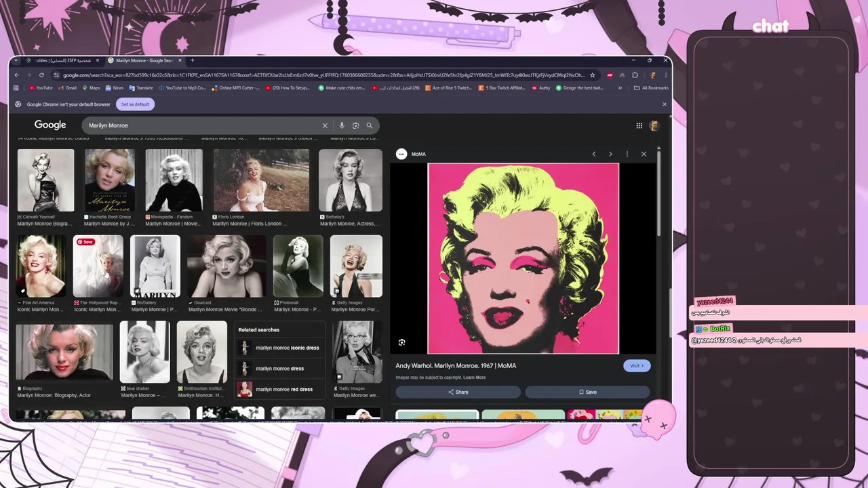Open the YouTube bookmark
This screenshot has width=868, height=488.
(x=41, y=88)
